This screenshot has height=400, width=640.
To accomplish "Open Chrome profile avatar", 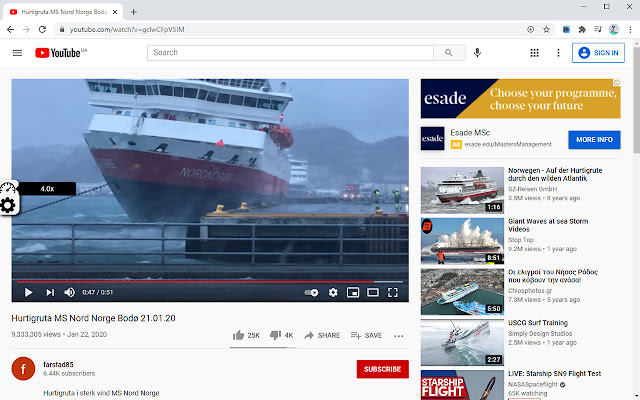I will click(x=614, y=29).
